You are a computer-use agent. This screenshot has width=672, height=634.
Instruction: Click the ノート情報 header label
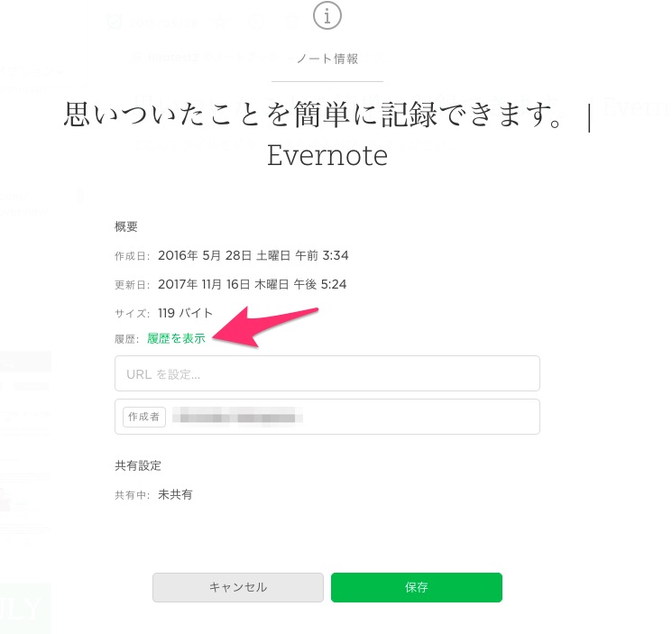327,59
